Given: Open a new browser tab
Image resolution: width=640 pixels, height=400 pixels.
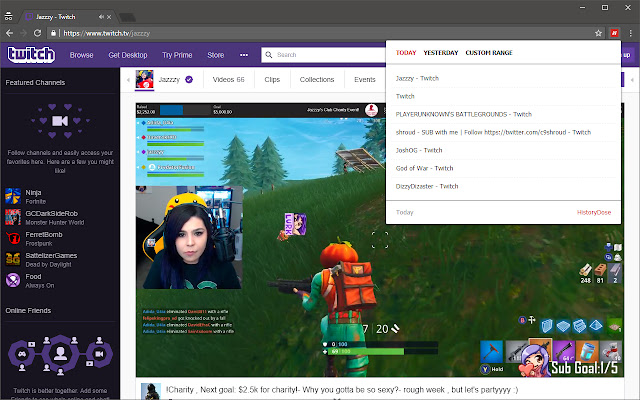Looking at the screenshot, I should point(127,17).
